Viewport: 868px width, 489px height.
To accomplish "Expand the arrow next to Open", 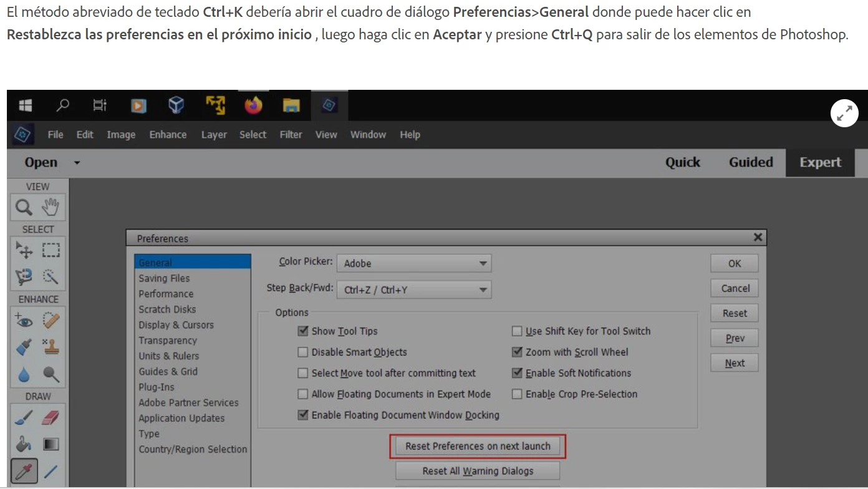I will [x=77, y=163].
